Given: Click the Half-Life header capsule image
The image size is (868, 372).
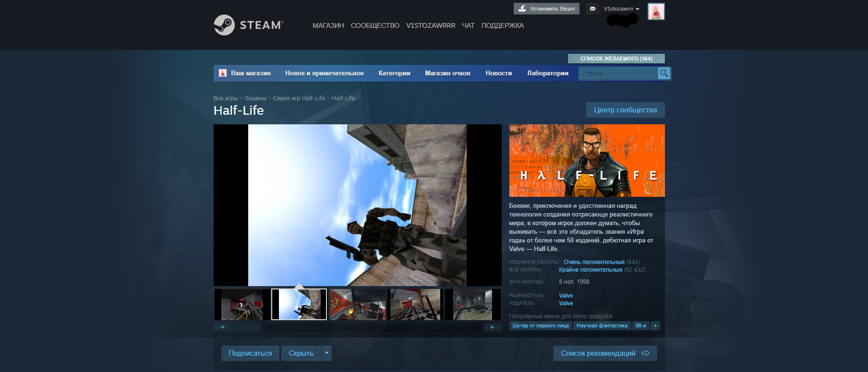Looking at the screenshot, I should (587, 160).
